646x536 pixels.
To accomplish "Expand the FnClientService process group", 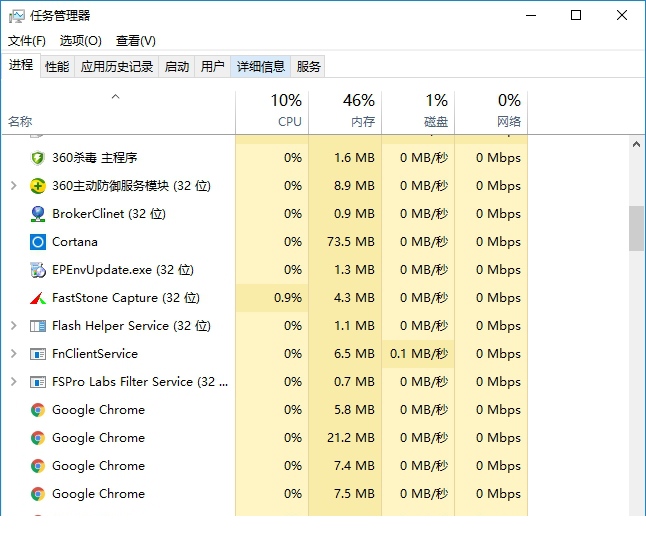I will pyautogui.click(x=14, y=354).
